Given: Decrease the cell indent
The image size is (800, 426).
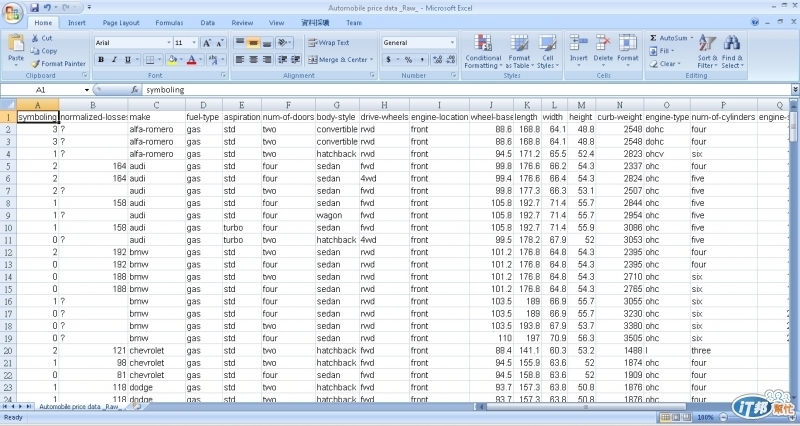Looking at the screenshot, I should tap(282, 60).
